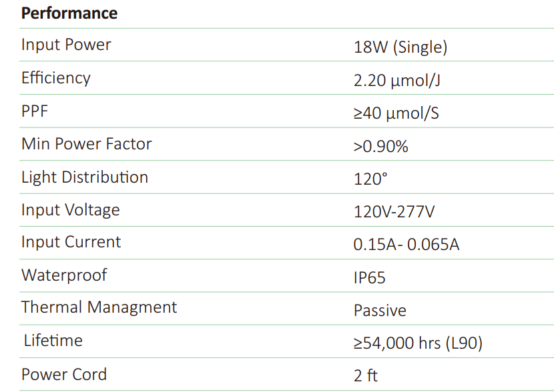
Task: Select the Input Voltage label
Action: pos(71,210)
